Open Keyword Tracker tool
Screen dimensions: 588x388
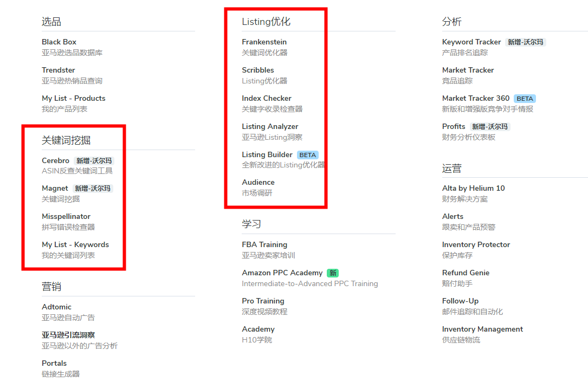471,42
